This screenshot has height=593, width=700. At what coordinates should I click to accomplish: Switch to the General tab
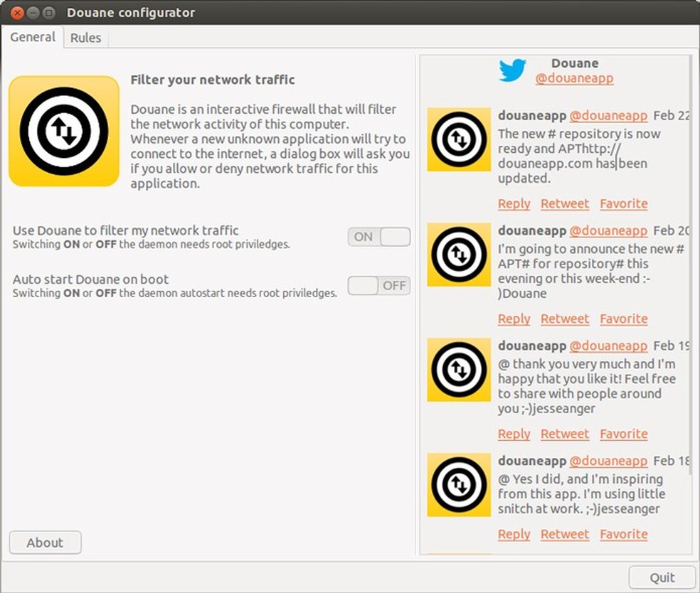33,37
